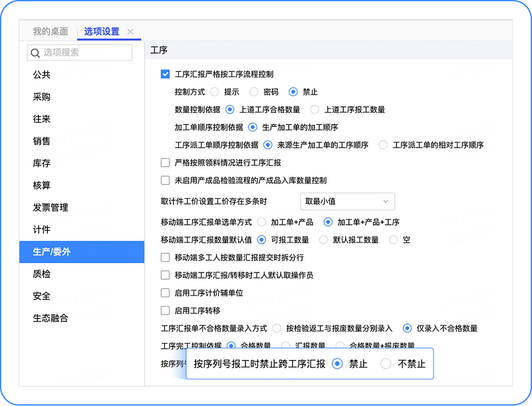Enable 移动端工序汇报/转移时工人默认取操作员 checkbox
532x406 pixels.
click(x=165, y=275)
